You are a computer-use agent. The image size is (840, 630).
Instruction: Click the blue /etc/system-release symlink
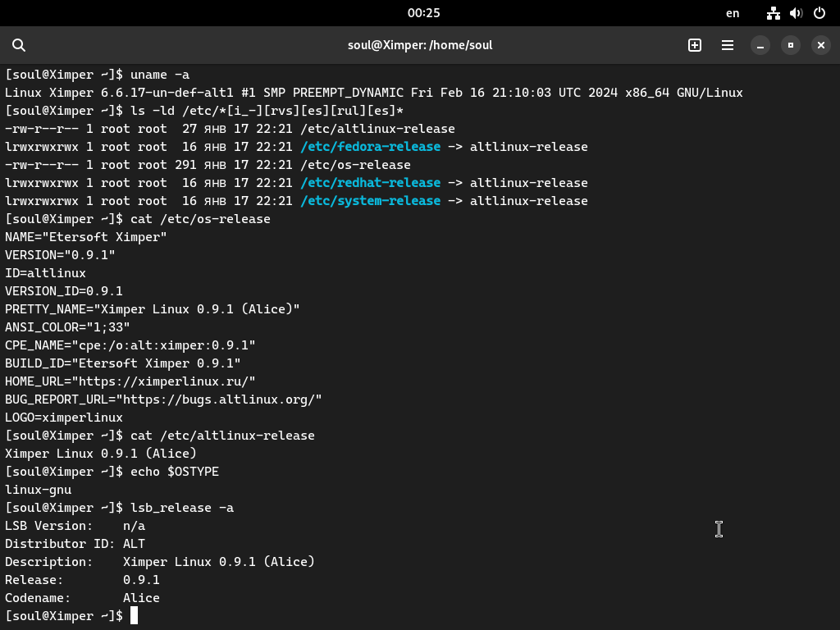(x=370, y=201)
